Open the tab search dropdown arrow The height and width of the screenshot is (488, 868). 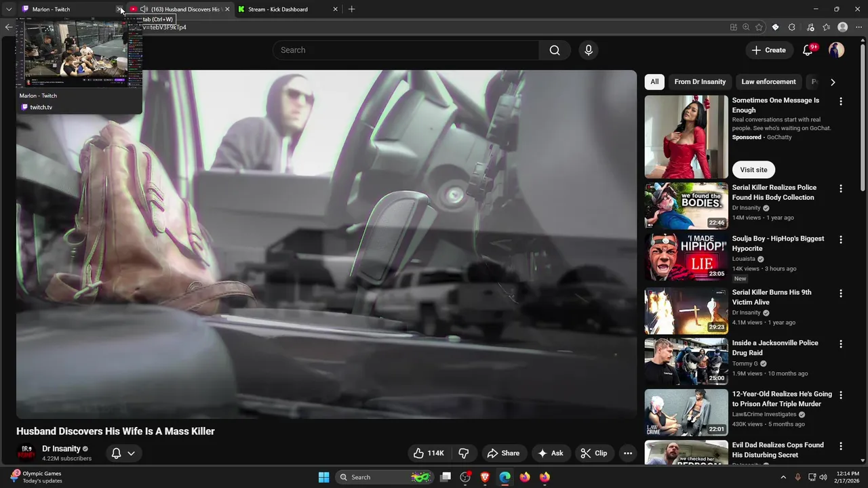(x=9, y=9)
